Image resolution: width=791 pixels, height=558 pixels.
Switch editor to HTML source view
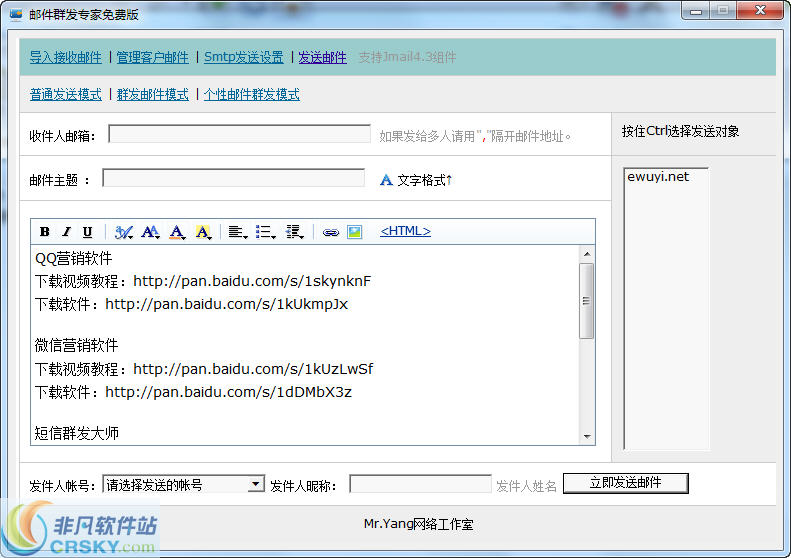(405, 231)
